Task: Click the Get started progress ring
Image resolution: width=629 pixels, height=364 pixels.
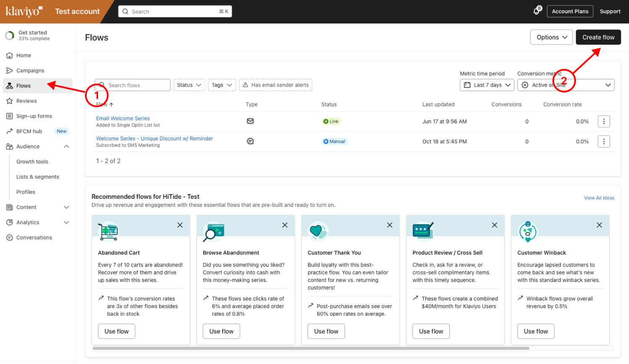Action: [10, 36]
